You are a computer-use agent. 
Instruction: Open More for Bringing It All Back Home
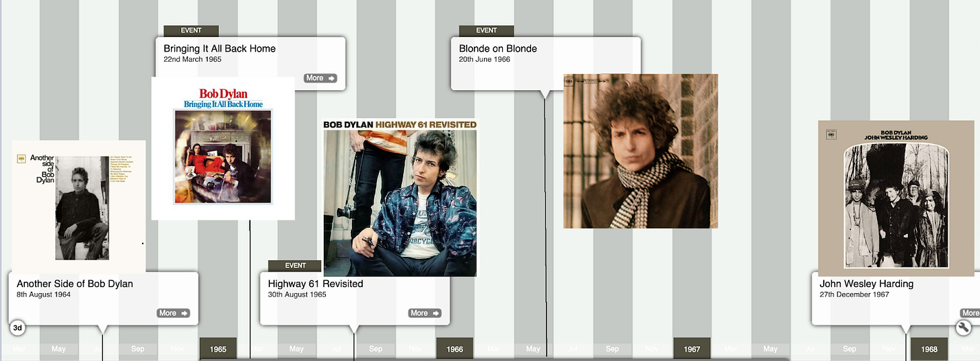tap(320, 78)
